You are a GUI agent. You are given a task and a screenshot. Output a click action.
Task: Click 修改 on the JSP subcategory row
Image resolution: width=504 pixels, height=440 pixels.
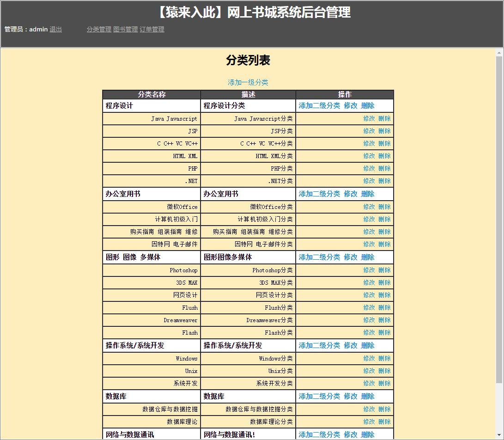coord(368,131)
